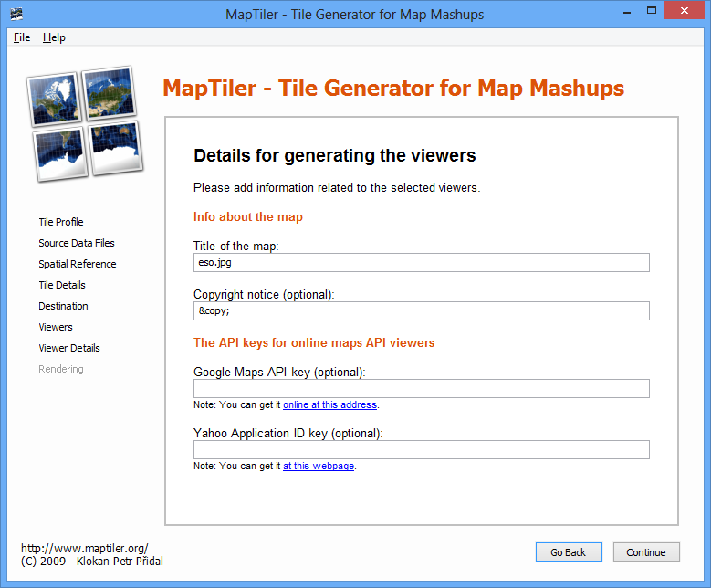Open the Help menu
The width and height of the screenshot is (711, 588).
54,37
